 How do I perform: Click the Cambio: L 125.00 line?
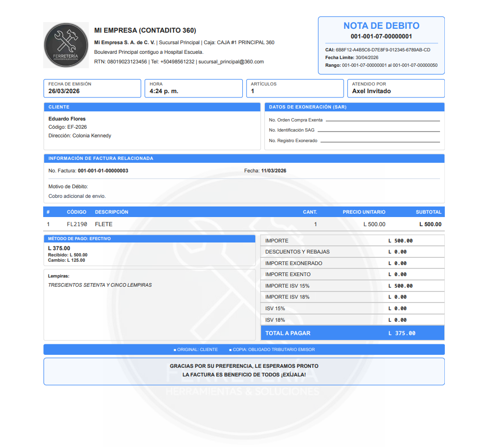click(66, 260)
